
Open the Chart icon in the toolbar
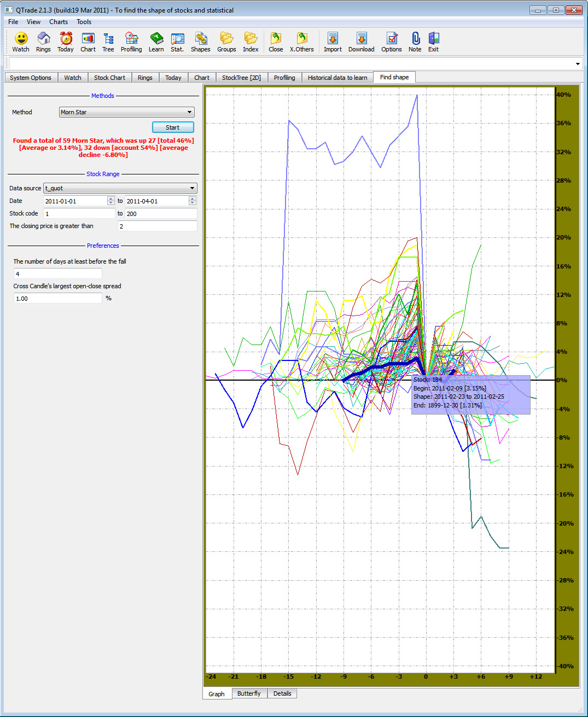click(x=88, y=38)
